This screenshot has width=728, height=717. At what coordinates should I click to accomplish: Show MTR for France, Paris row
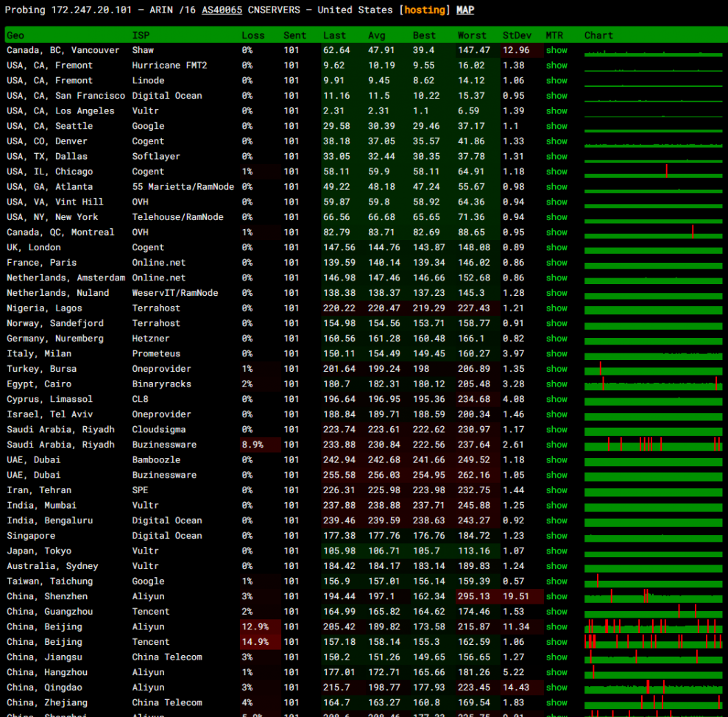click(x=556, y=262)
